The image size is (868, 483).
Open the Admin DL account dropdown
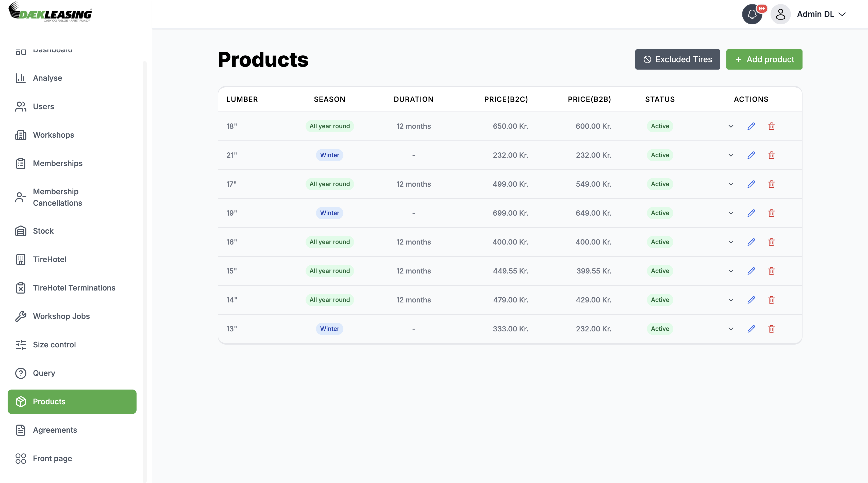tap(821, 14)
